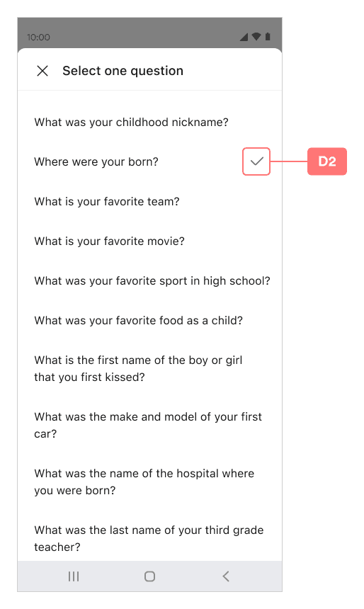
Task: Select favorite sport in high school question
Action: click(x=149, y=280)
